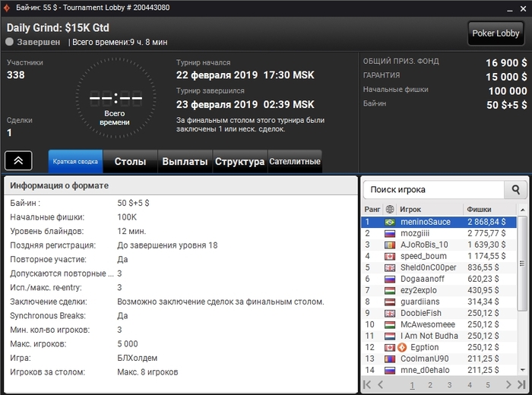Click the flag next to mne_d0ehalo
This screenshot has width=532, height=395.
coord(389,370)
